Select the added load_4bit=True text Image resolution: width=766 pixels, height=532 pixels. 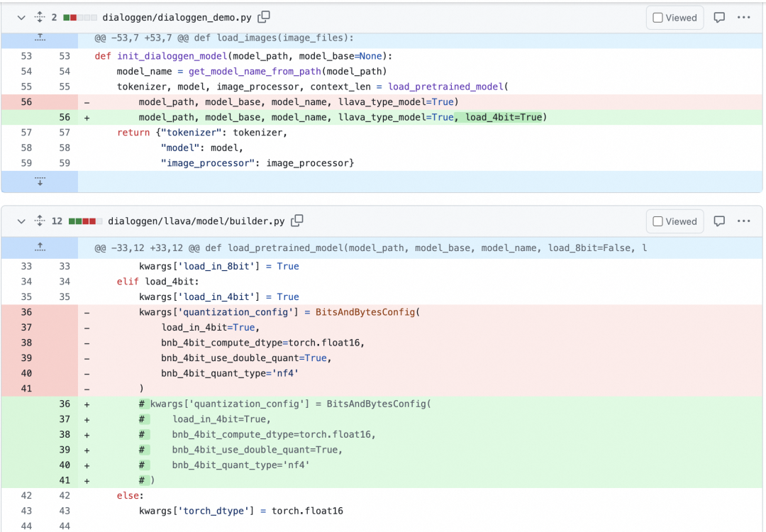(x=504, y=117)
